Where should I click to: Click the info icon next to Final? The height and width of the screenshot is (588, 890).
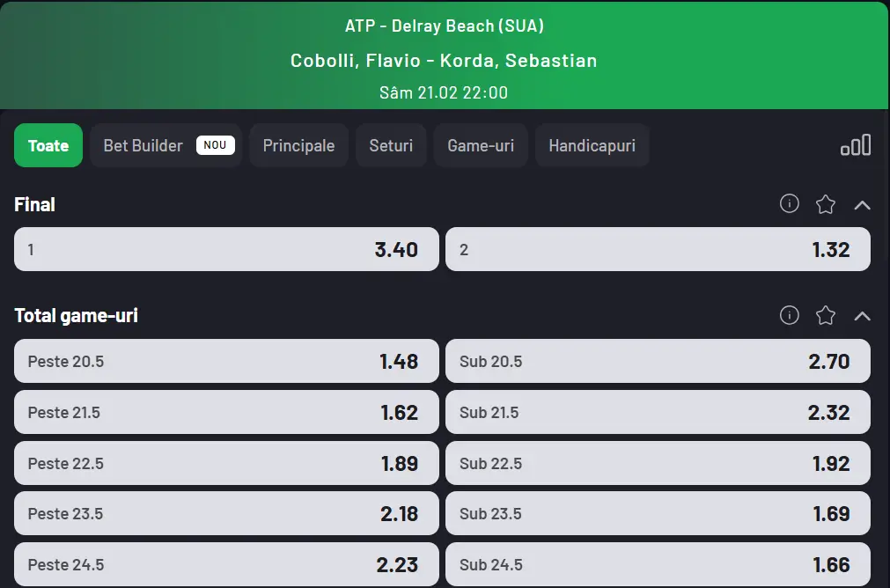click(789, 203)
